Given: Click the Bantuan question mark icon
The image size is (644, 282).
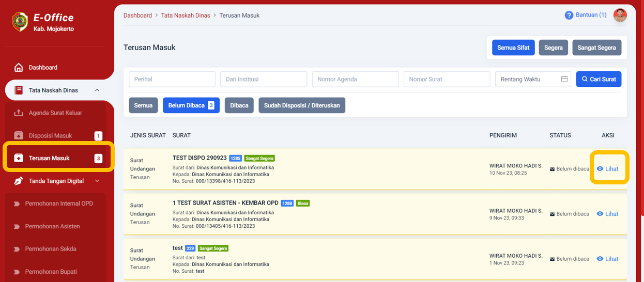Looking at the screenshot, I should (x=569, y=15).
